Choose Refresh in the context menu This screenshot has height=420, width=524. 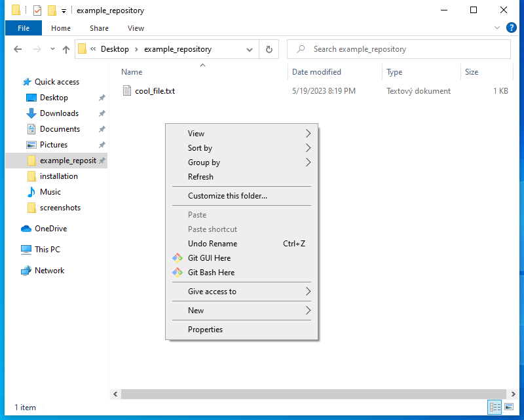click(x=241, y=177)
